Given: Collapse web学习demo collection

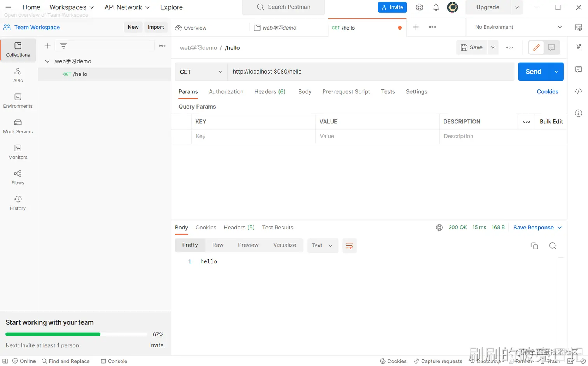Looking at the screenshot, I should click(x=47, y=61).
